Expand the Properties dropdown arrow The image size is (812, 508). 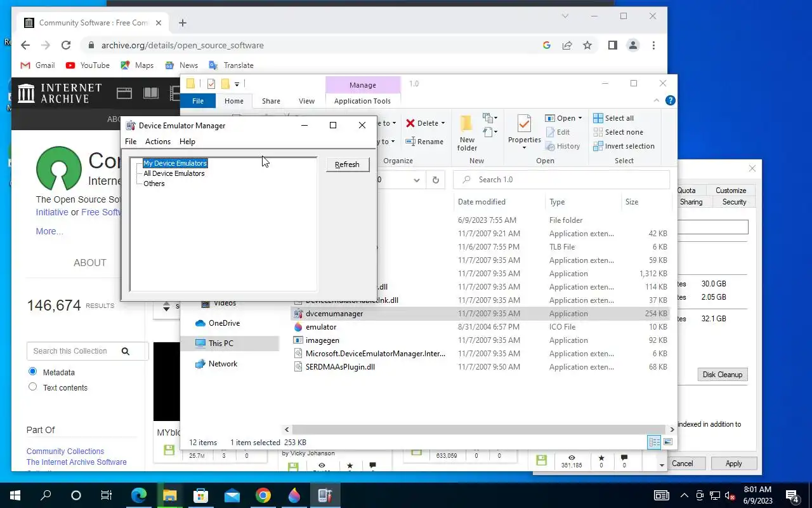click(x=524, y=149)
